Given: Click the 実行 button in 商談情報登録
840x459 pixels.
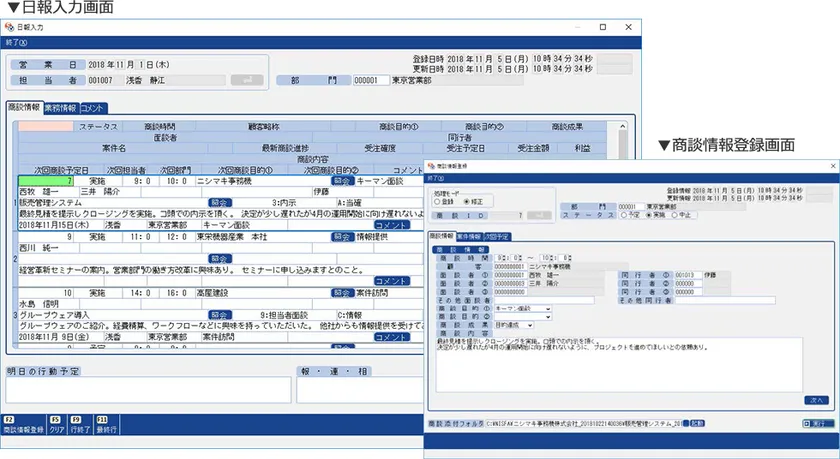Looking at the screenshot, I should pos(818,423).
